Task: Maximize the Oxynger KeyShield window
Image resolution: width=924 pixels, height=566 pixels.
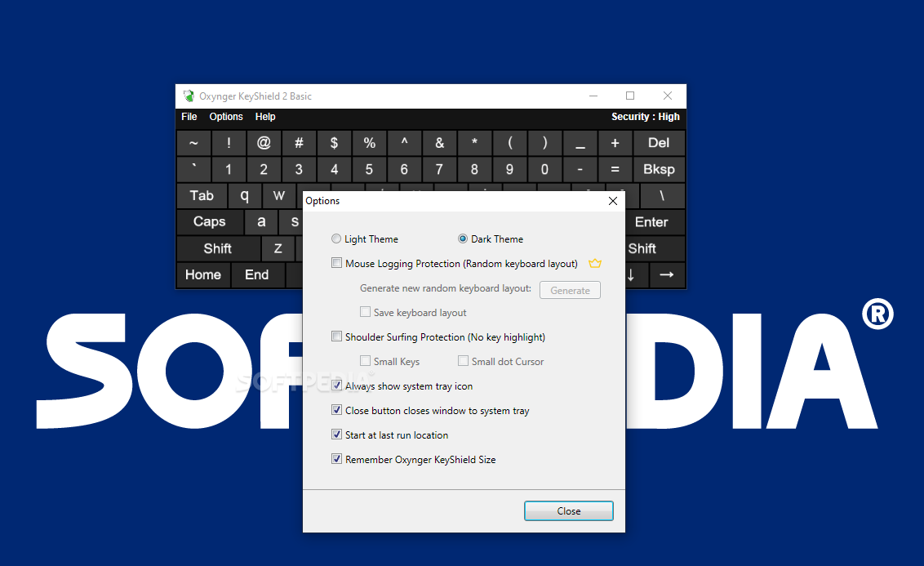Action: pyautogui.click(x=630, y=96)
